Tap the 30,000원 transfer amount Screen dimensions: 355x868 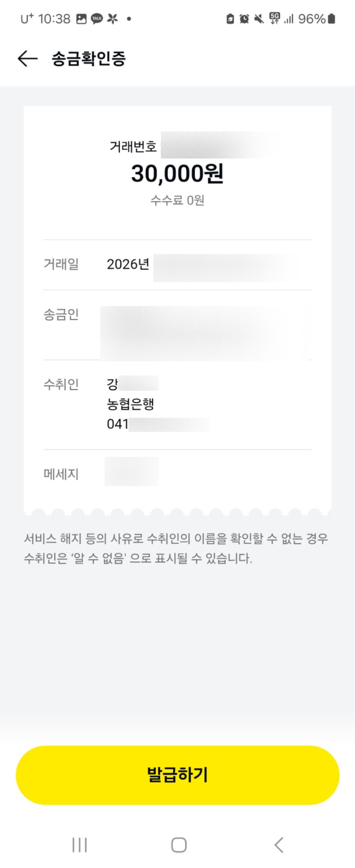(x=177, y=174)
